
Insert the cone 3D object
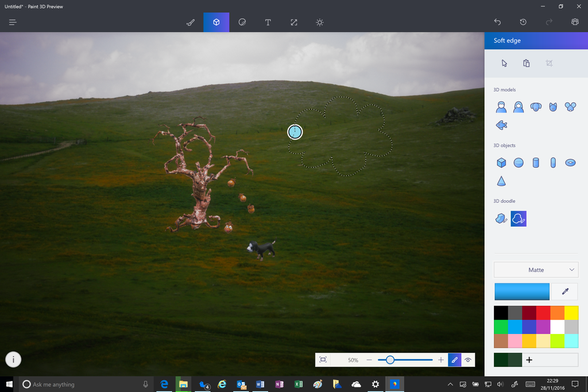coord(501,180)
